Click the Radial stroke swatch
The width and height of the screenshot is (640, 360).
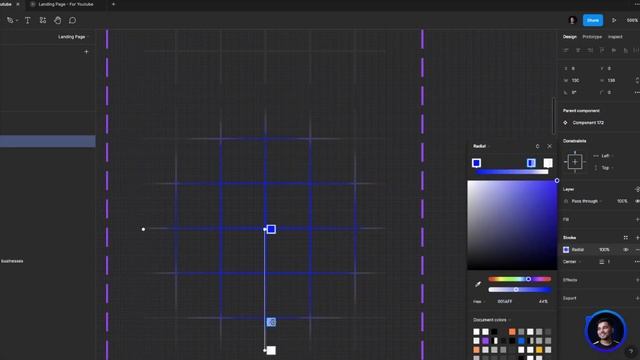pos(566,249)
